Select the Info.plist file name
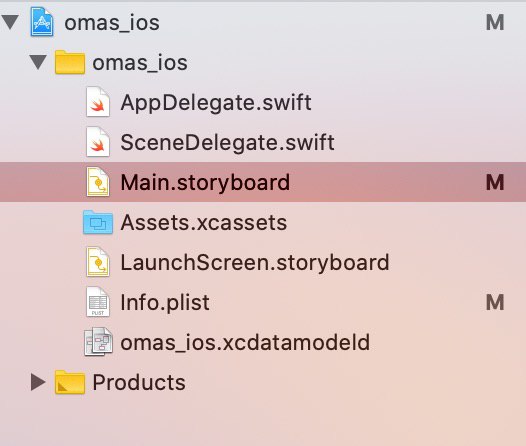The height and width of the screenshot is (446, 526). tap(165, 302)
